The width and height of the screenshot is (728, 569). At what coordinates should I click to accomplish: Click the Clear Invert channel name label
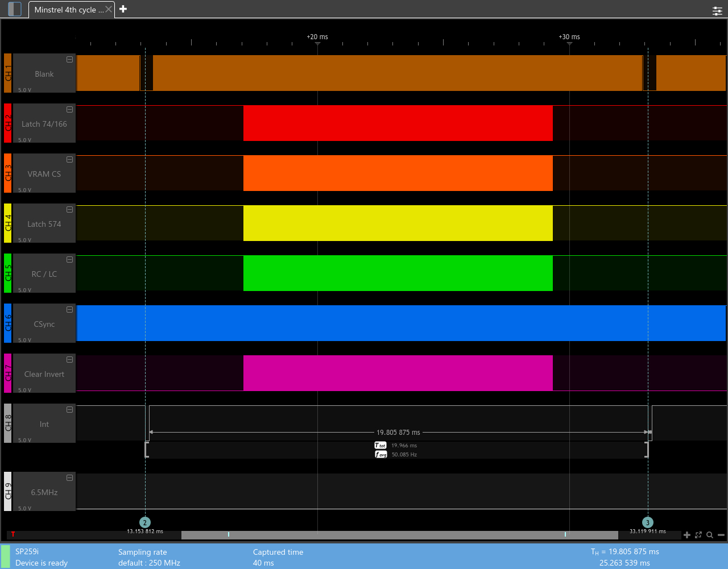pos(44,374)
